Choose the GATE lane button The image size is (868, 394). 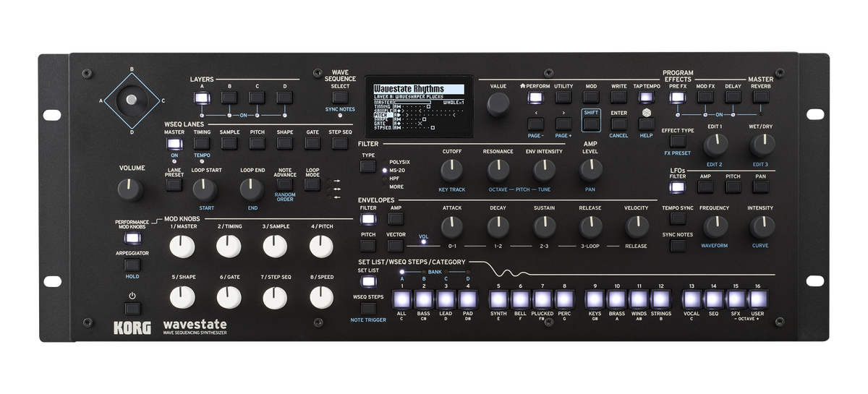point(312,144)
